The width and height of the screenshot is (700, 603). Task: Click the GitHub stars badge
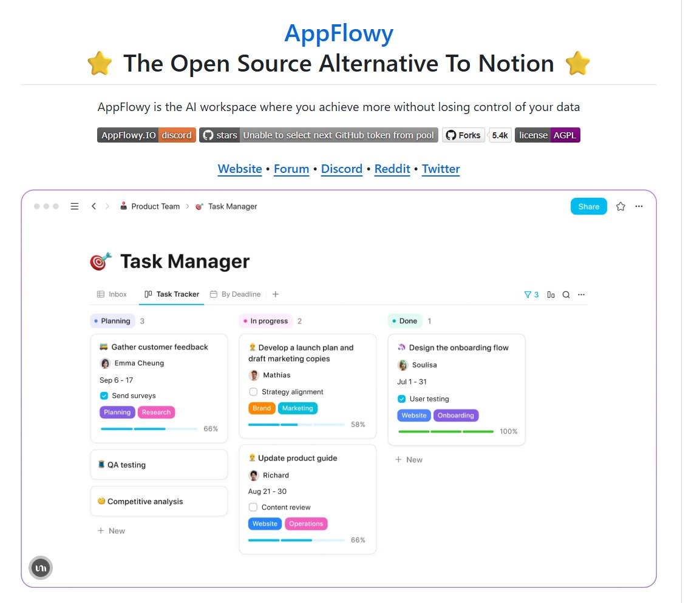[319, 135]
